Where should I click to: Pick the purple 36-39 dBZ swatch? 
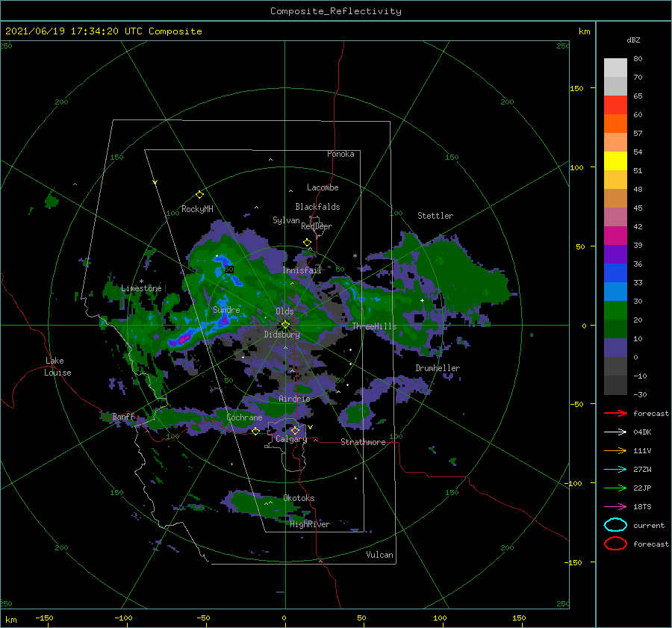pos(615,255)
